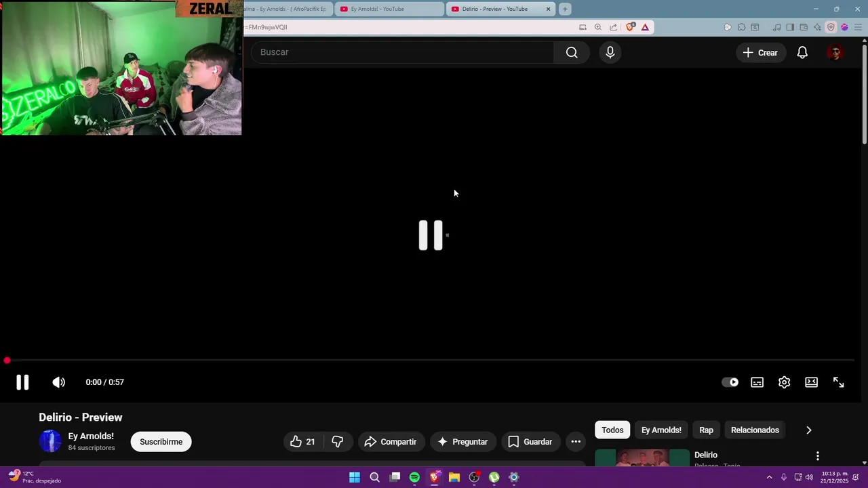
Task: Open Brave VPN shield icon
Action: (831, 27)
